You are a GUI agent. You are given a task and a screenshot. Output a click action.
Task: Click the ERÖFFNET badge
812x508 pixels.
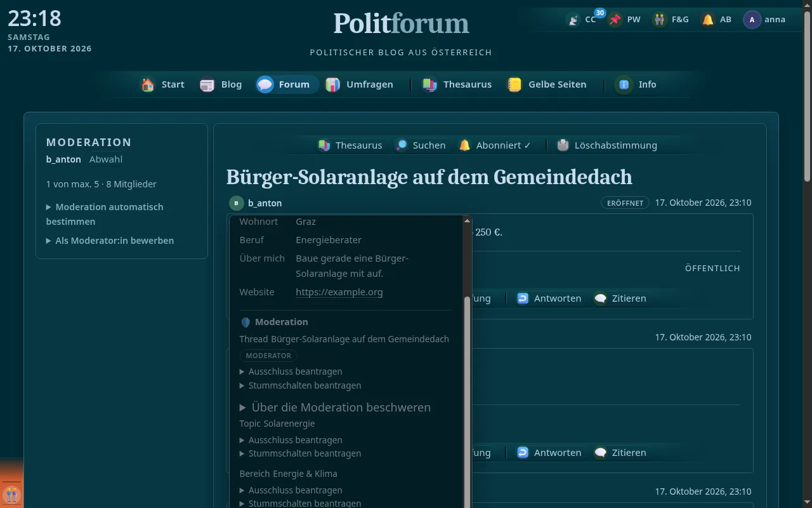tap(625, 203)
